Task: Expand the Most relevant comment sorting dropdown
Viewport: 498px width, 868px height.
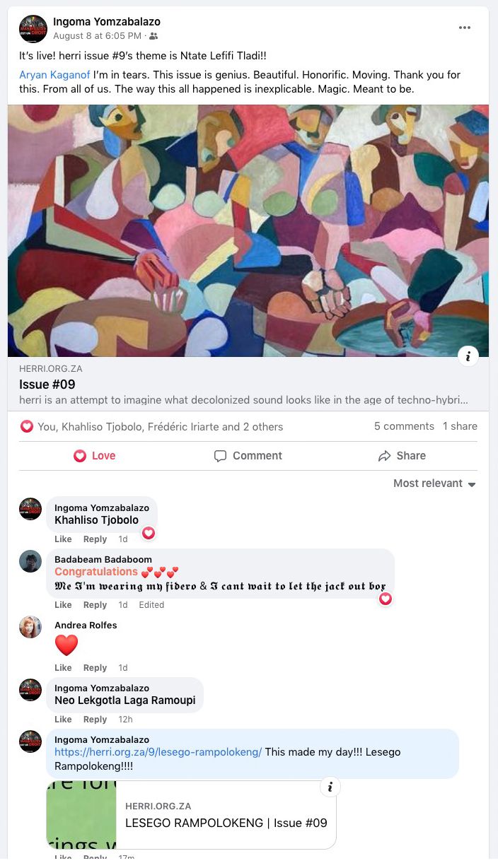Action: (435, 483)
